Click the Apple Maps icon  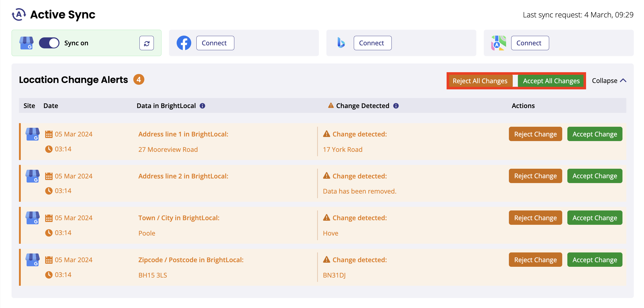pyautogui.click(x=498, y=43)
